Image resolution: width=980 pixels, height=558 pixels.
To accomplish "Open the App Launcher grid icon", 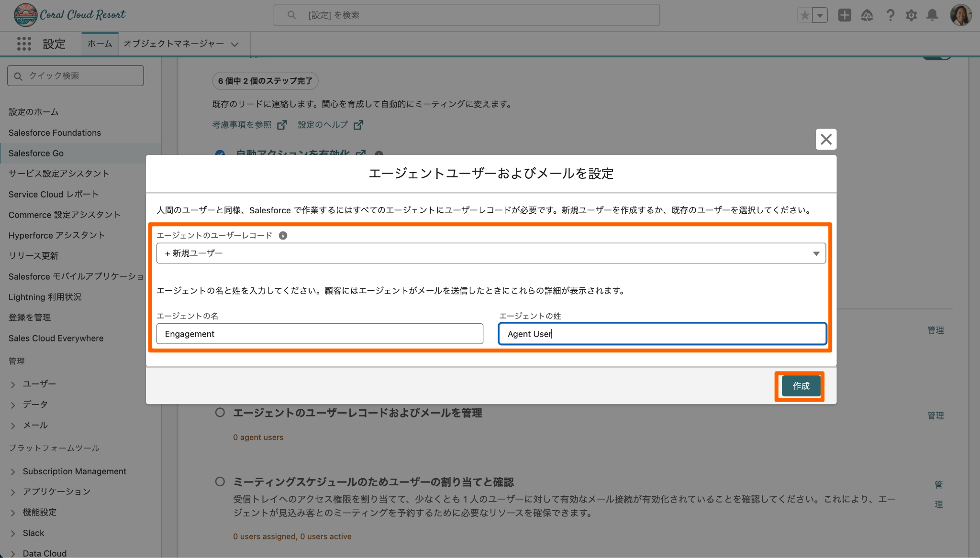I will point(24,44).
